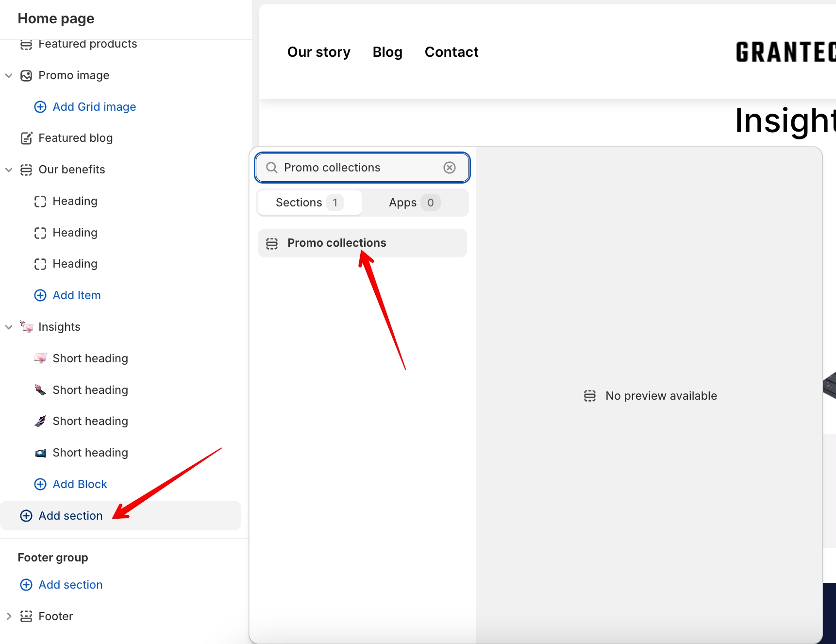Click the Footer section icon

click(26, 616)
